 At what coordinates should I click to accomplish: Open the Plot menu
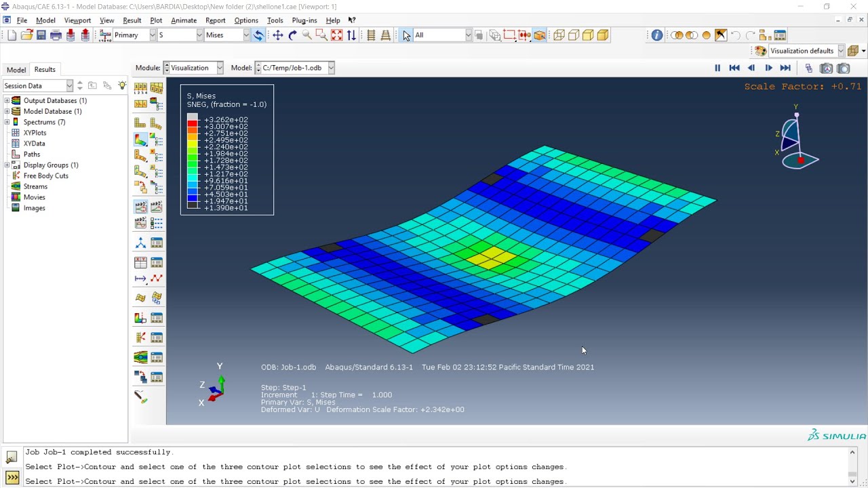(156, 20)
